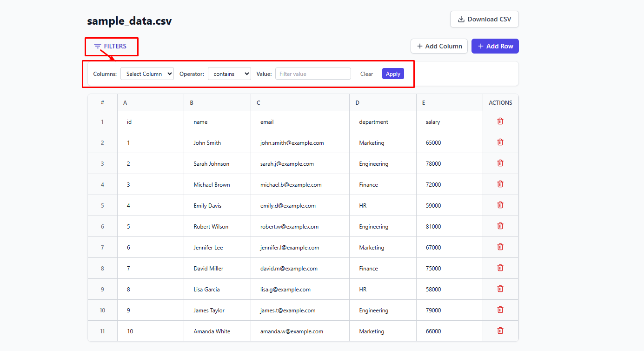644x351 pixels.
Task: Remove Amanda White row with trash icon
Action: [500, 331]
